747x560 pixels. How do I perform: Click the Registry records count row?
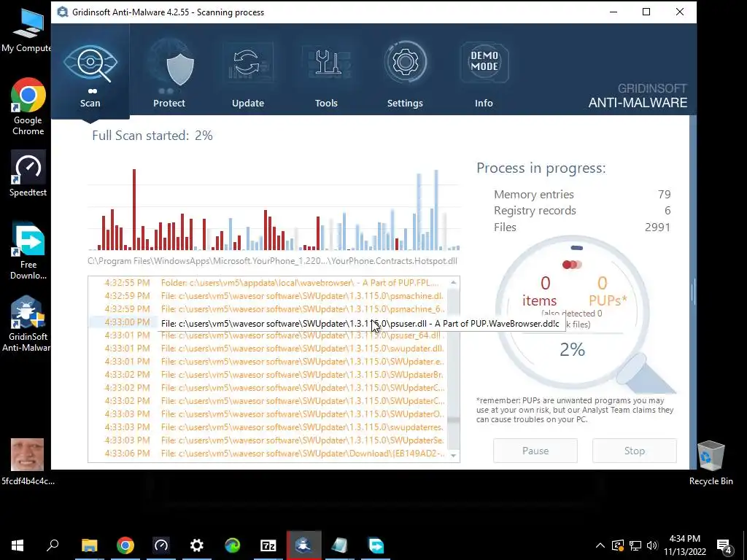coord(582,211)
